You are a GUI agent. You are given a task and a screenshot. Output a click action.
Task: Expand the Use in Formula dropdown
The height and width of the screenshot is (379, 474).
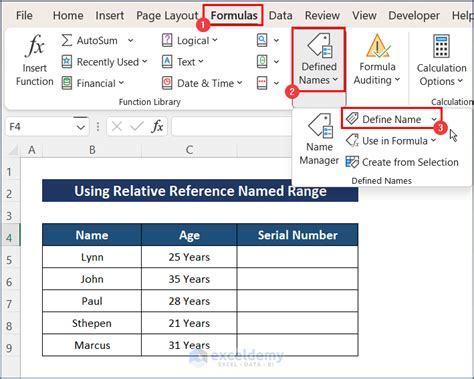[x=391, y=141]
